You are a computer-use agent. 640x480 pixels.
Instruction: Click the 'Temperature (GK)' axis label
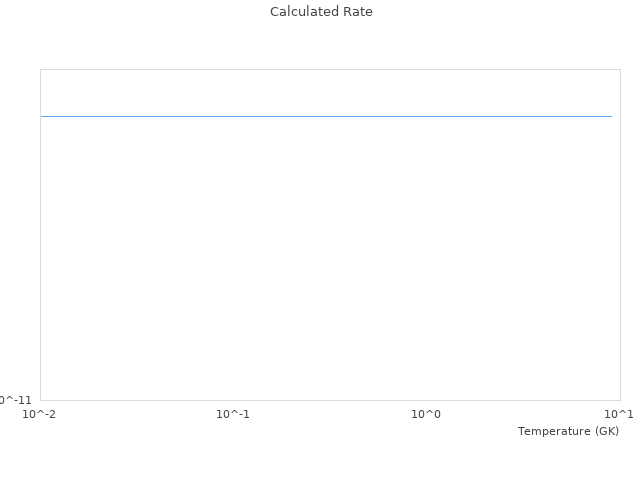click(x=568, y=431)
